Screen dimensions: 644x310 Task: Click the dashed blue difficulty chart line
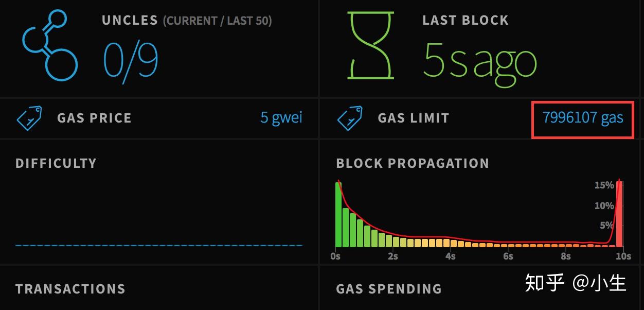pos(158,246)
